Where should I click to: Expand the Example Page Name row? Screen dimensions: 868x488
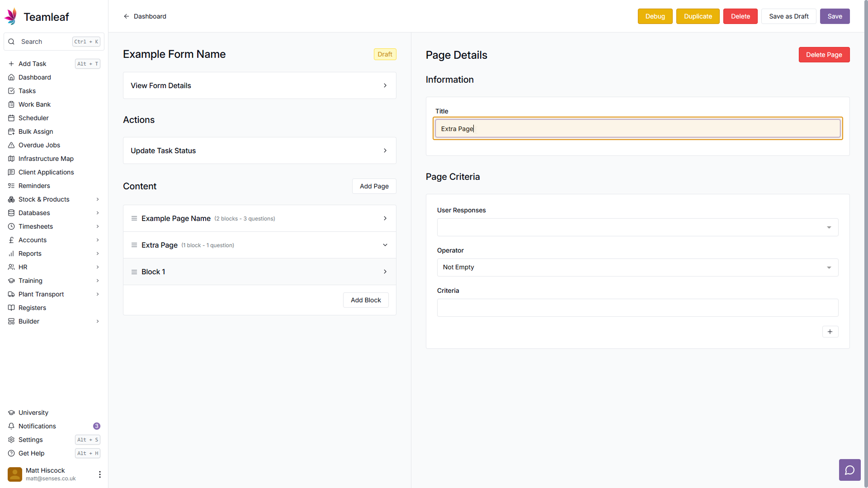pyautogui.click(x=385, y=219)
